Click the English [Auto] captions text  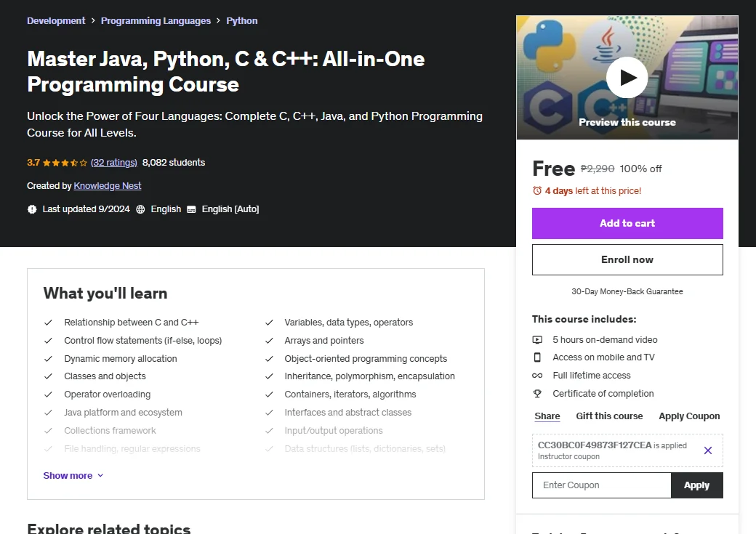tap(230, 209)
